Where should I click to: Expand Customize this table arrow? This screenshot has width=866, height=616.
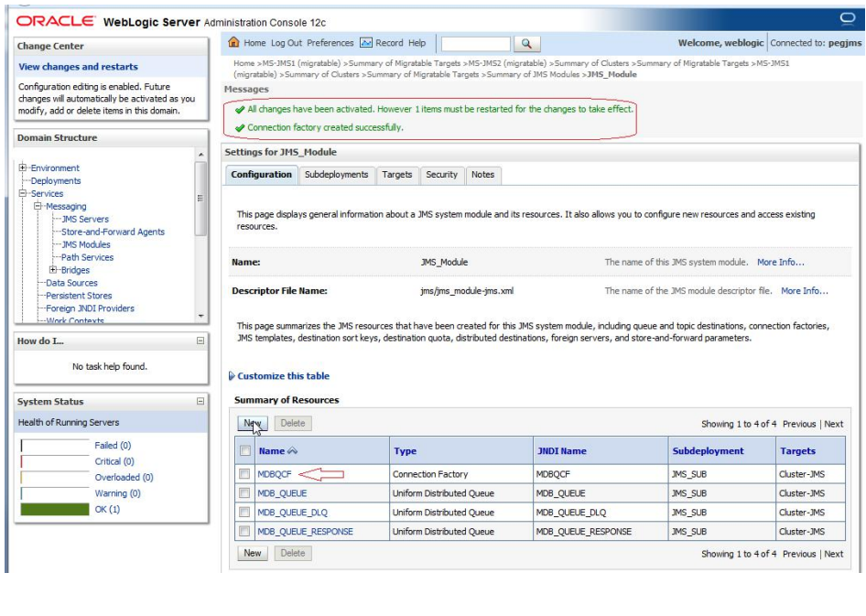click(x=232, y=376)
